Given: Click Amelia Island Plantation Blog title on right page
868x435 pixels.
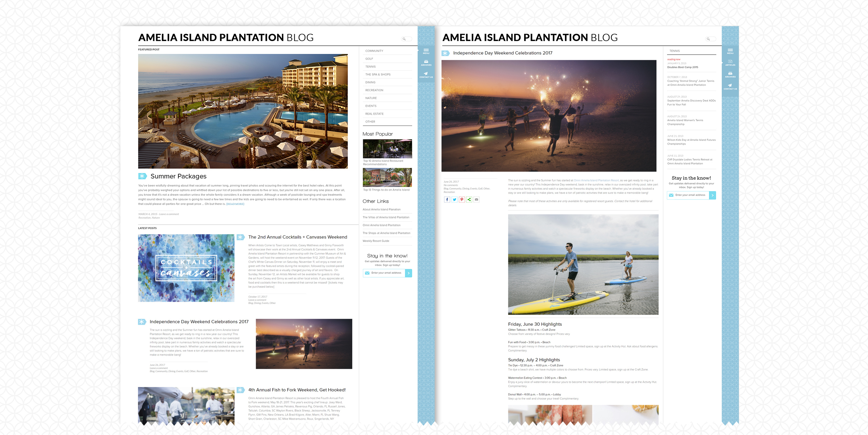Looking at the screenshot, I should point(530,37).
